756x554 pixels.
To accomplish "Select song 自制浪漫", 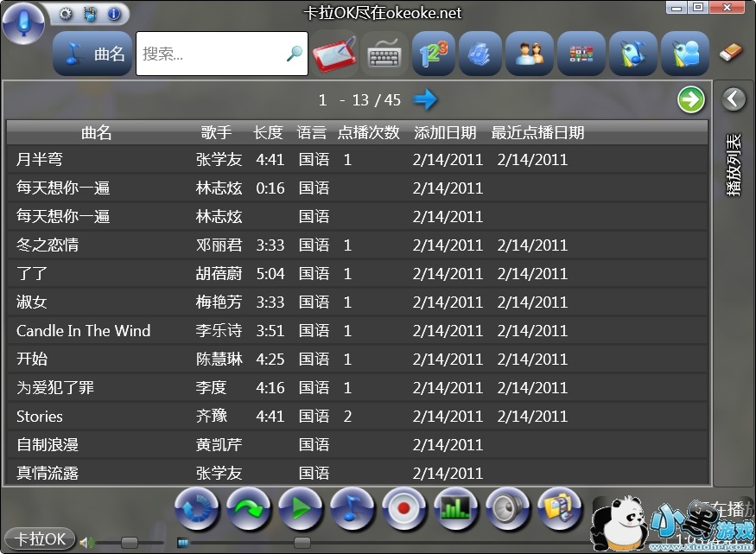I will point(358,444).
